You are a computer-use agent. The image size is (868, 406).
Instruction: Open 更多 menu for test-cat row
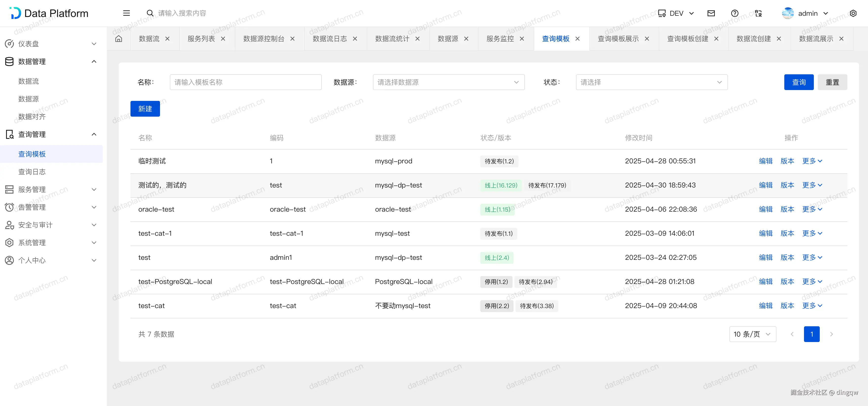coord(812,306)
